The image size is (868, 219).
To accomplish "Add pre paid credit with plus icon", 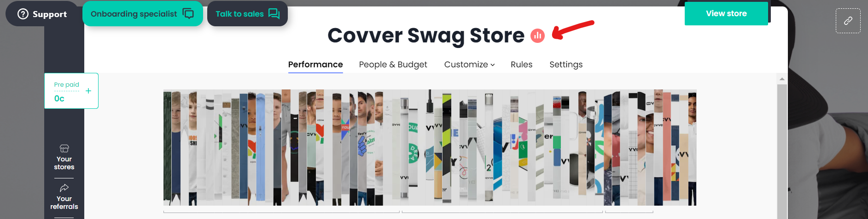I will pyautogui.click(x=88, y=91).
